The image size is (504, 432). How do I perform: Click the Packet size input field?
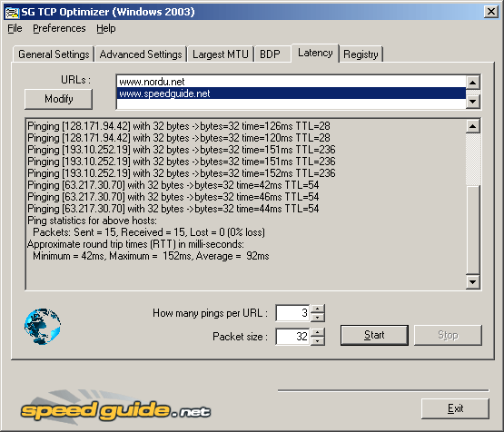pos(292,337)
